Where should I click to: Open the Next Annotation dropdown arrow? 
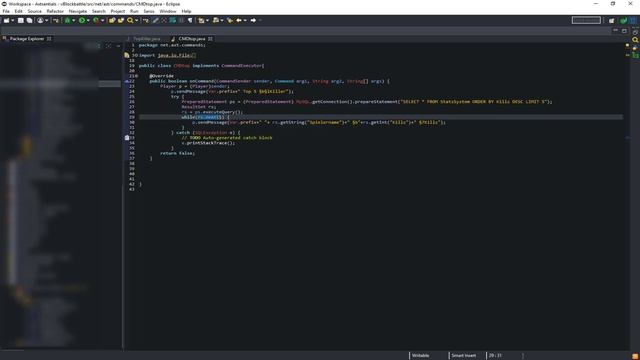pyautogui.click(x=207, y=20)
